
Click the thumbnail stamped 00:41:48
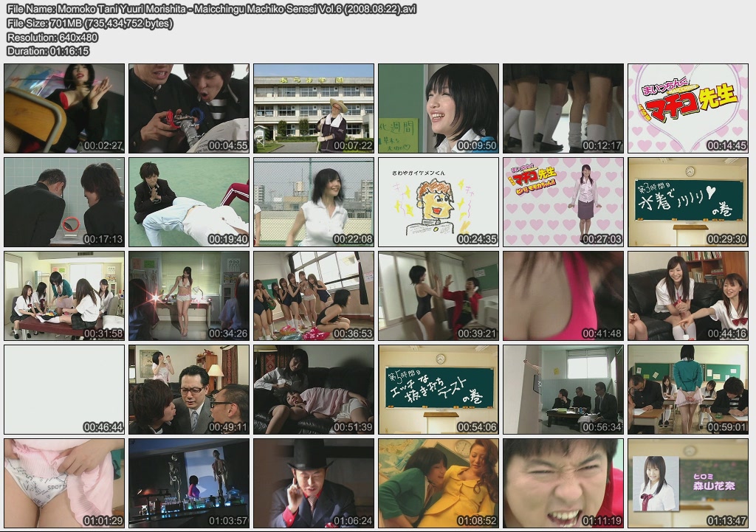point(563,296)
